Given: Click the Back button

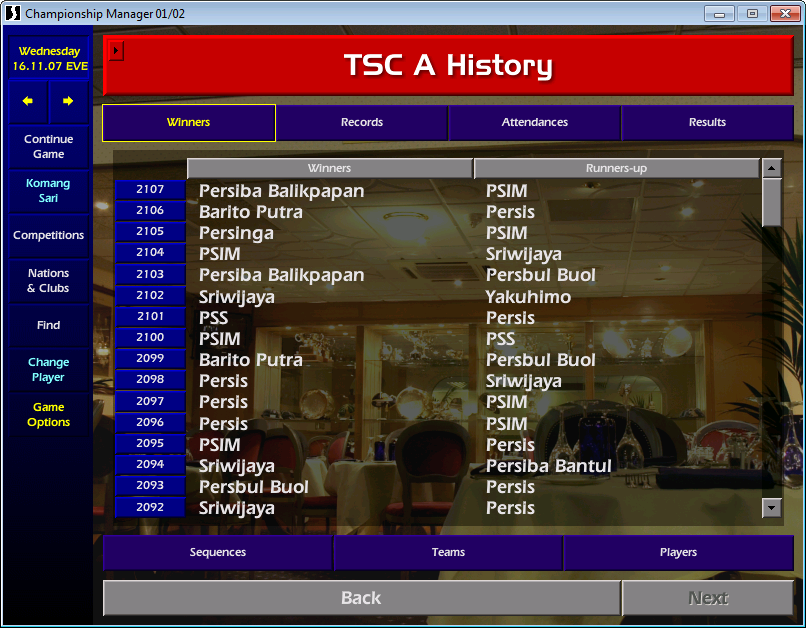Looking at the screenshot, I should [x=361, y=598].
